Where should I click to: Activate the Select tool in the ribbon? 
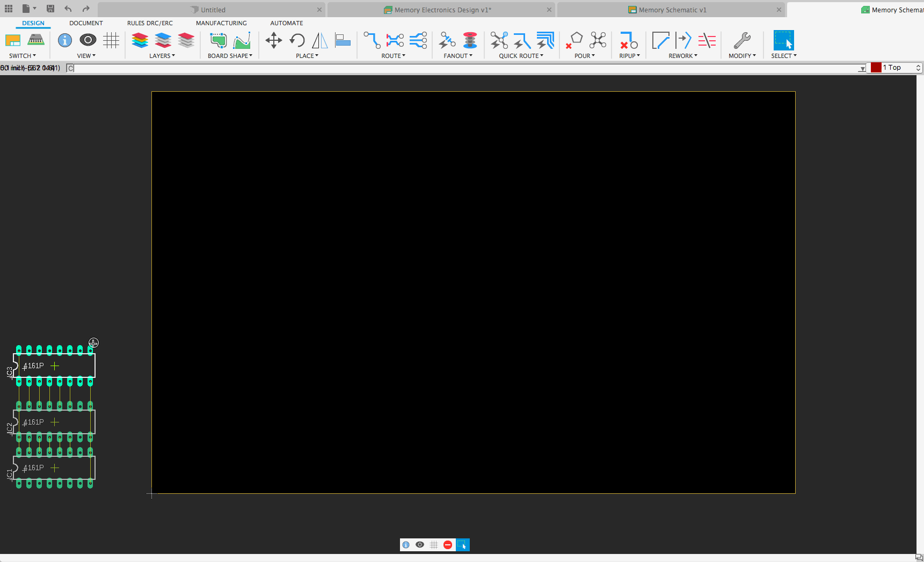[784, 40]
